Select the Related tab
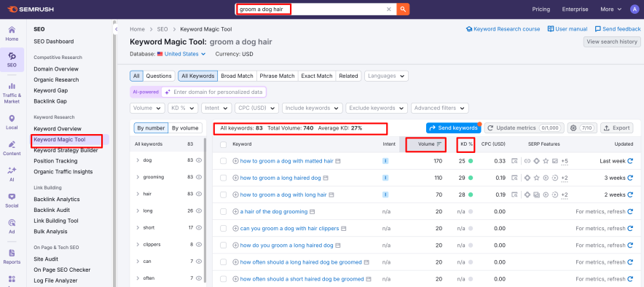Screen dimensions: 644x287 [349, 76]
